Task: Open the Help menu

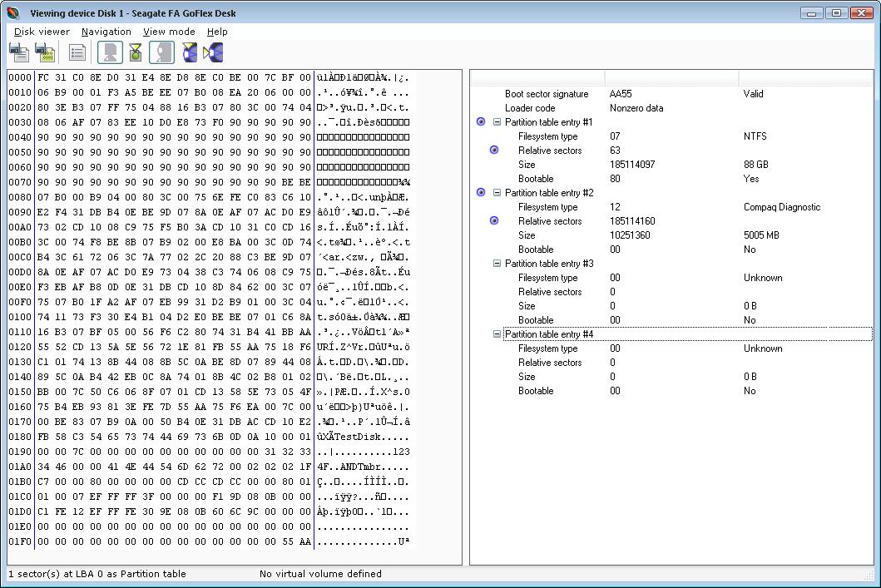Action: (217, 32)
